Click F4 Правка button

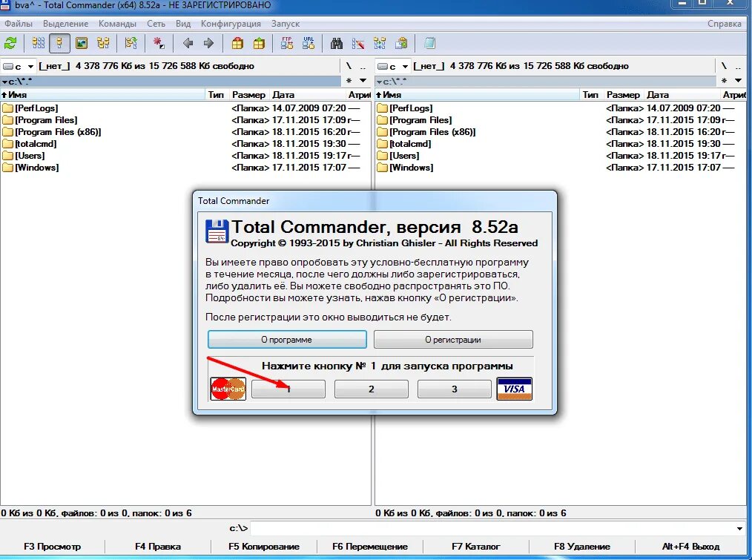[x=158, y=547]
